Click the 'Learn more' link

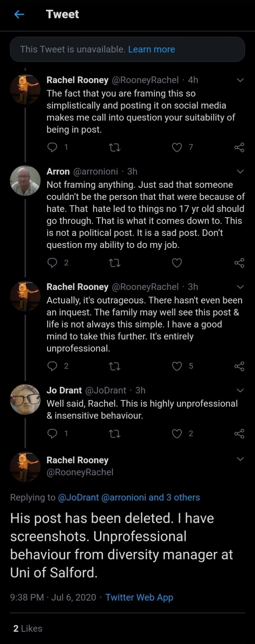151,49
